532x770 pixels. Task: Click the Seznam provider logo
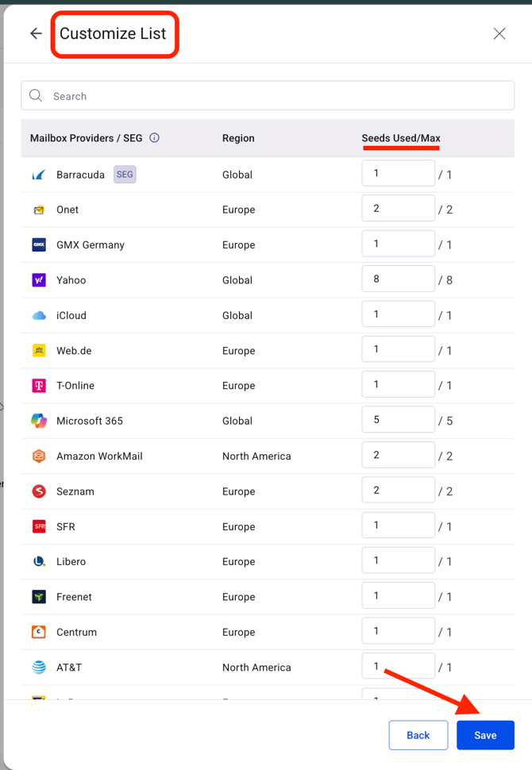39,491
